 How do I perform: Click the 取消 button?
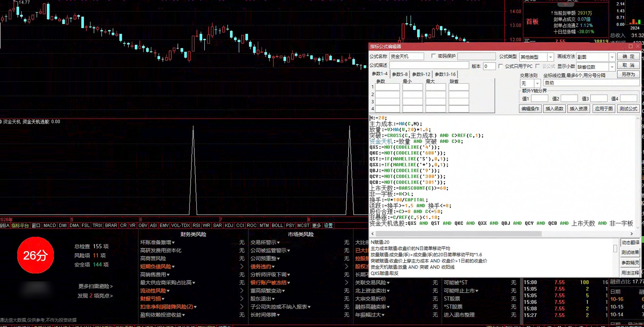point(628,65)
